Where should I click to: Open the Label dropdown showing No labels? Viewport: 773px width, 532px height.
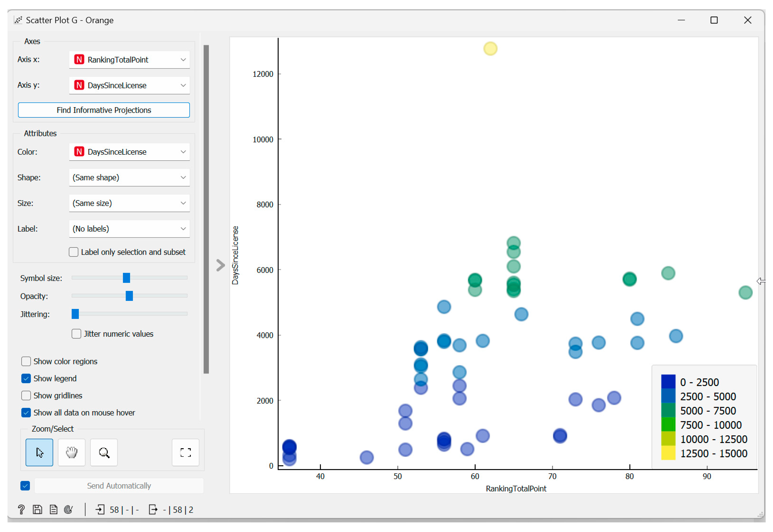pyautogui.click(x=129, y=229)
